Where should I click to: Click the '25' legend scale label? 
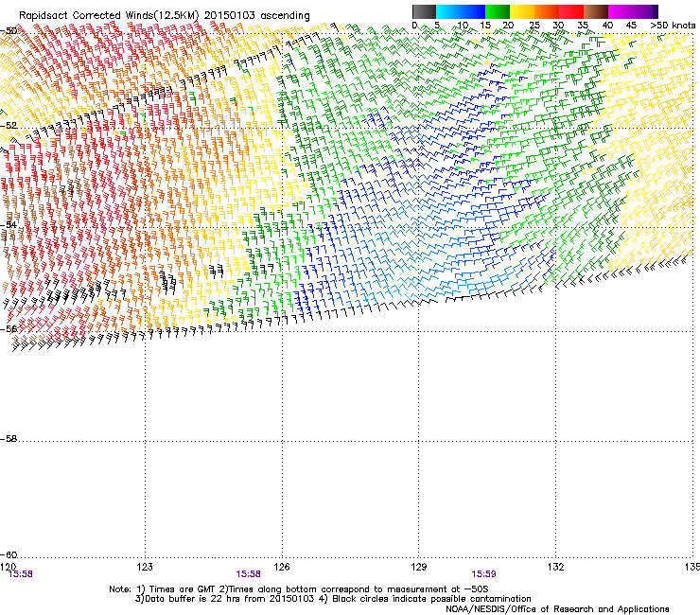pyautogui.click(x=534, y=26)
